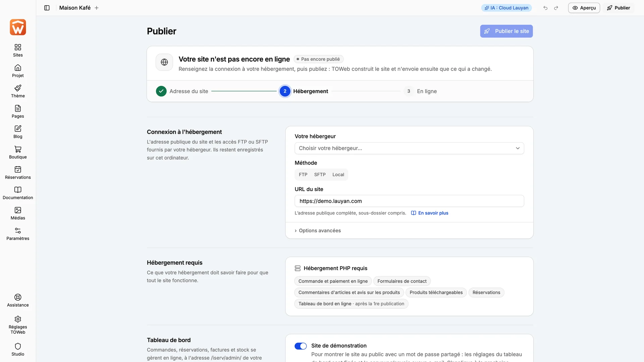Select the FTP method
The height and width of the screenshot is (362, 644).
303,175
